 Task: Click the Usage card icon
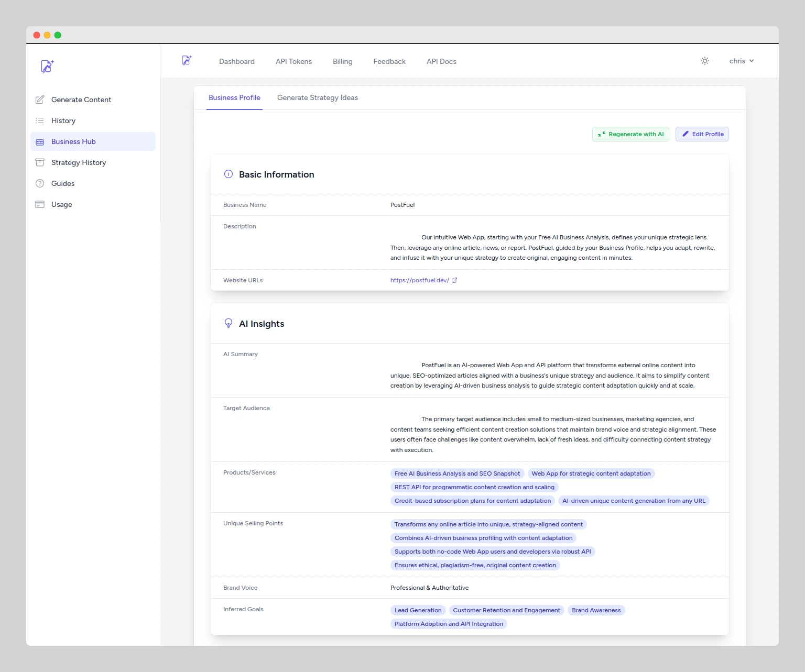pyautogui.click(x=40, y=204)
